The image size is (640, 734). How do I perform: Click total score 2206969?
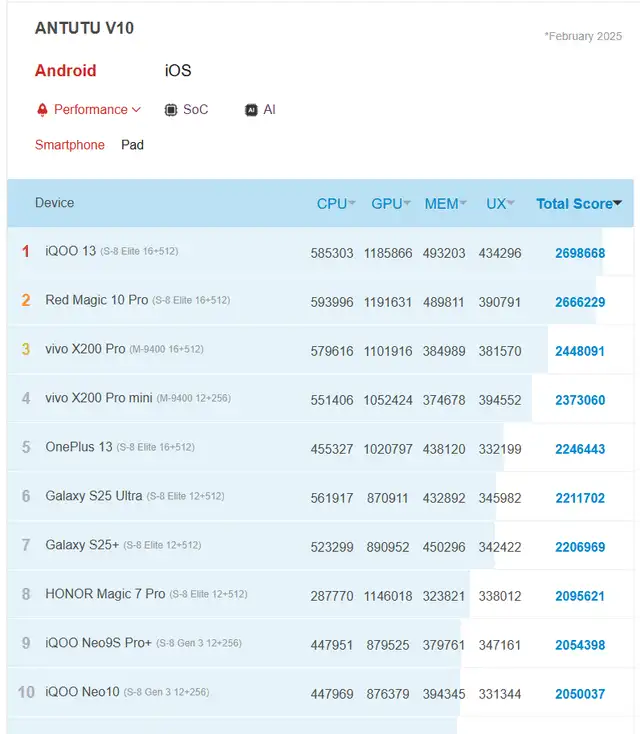(580, 547)
